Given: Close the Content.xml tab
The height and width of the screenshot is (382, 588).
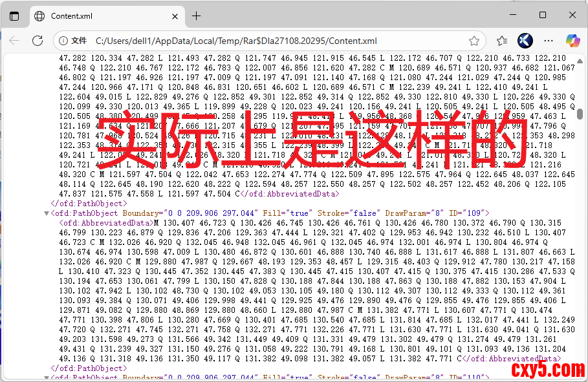Looking at the screenshot, I should pyautogui.click(x=175, y=17).
